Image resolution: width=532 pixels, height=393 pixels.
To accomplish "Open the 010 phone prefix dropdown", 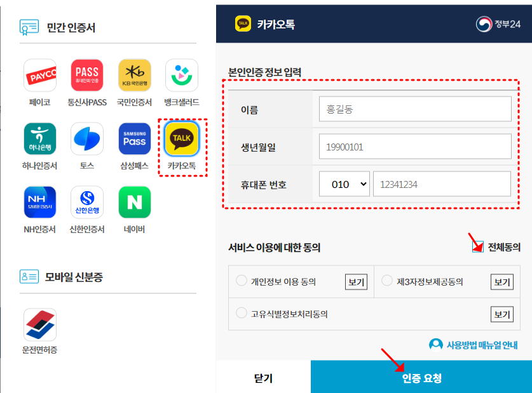I will pyautogui.click(x=344, y=183).
